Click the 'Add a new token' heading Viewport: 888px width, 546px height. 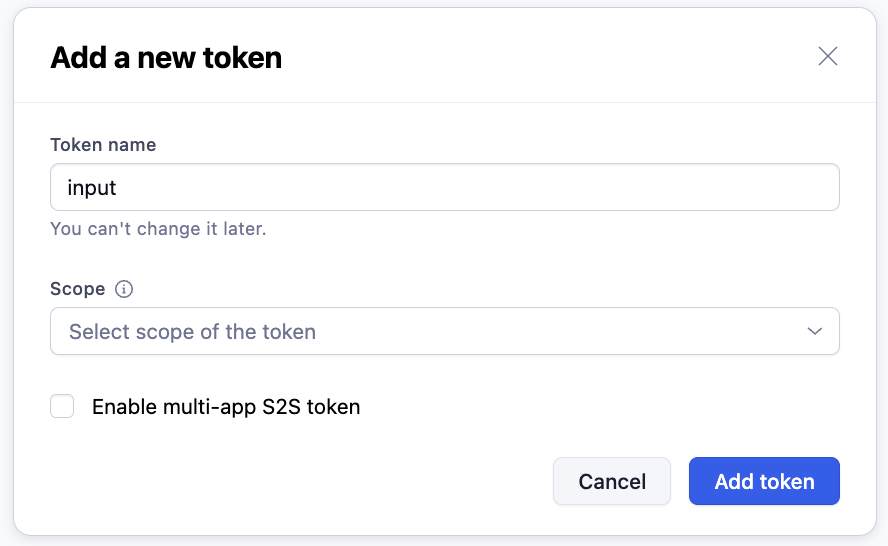166,58
